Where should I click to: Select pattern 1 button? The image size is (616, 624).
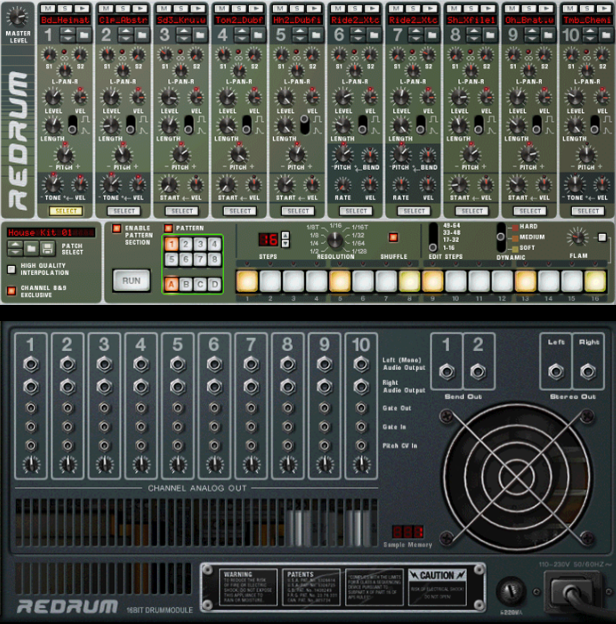172,244
